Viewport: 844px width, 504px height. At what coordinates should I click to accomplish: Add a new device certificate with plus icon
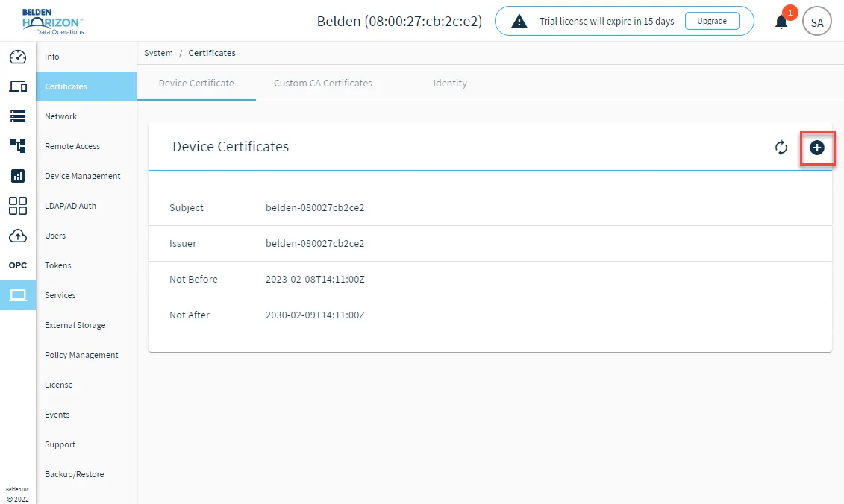(x=817, y=148)
